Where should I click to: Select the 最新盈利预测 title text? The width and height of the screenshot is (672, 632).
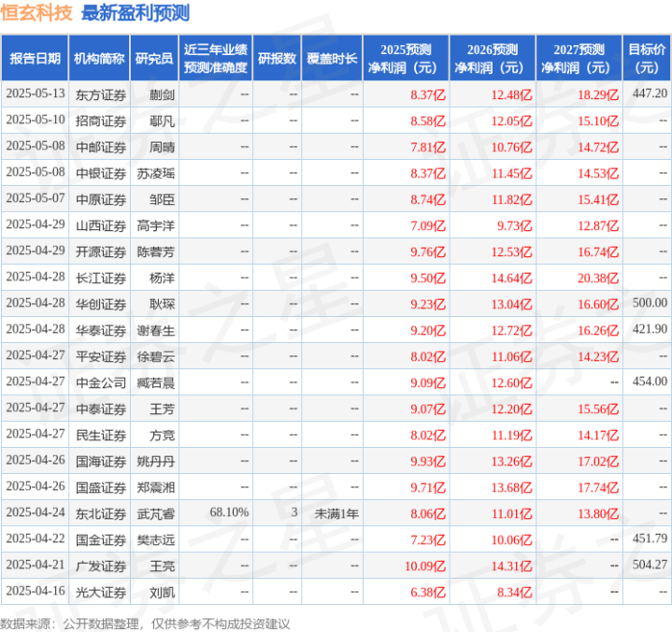click(136, 13)
